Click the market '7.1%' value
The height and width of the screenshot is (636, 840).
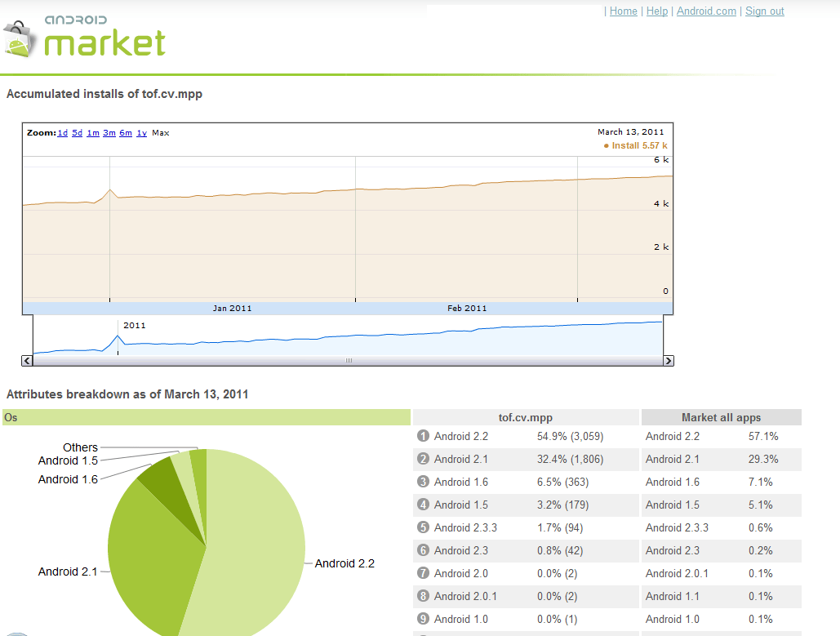point(760,482)
